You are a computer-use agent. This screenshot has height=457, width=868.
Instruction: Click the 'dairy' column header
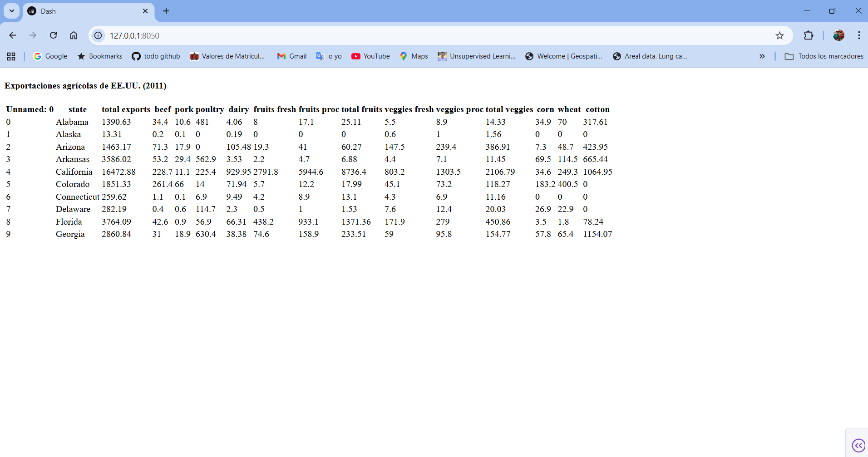click(239, 109)
